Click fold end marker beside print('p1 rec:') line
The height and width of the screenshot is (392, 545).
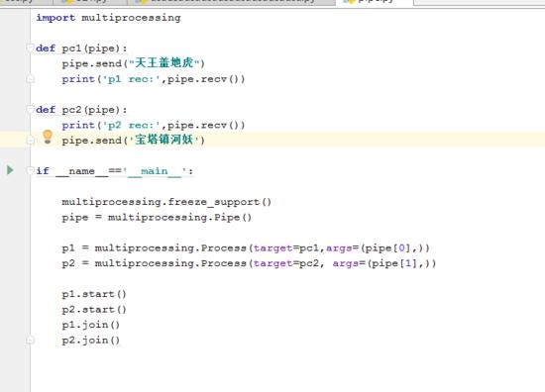coord(31,79)
